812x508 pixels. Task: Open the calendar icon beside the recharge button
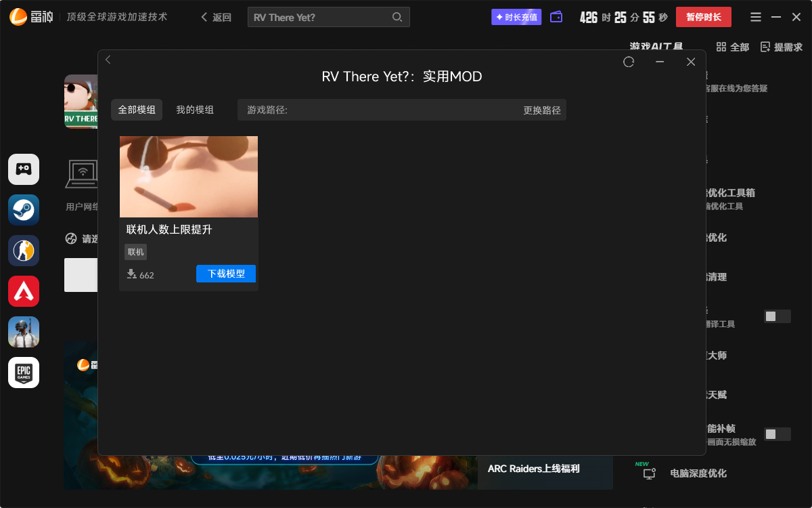pos(556,16)
